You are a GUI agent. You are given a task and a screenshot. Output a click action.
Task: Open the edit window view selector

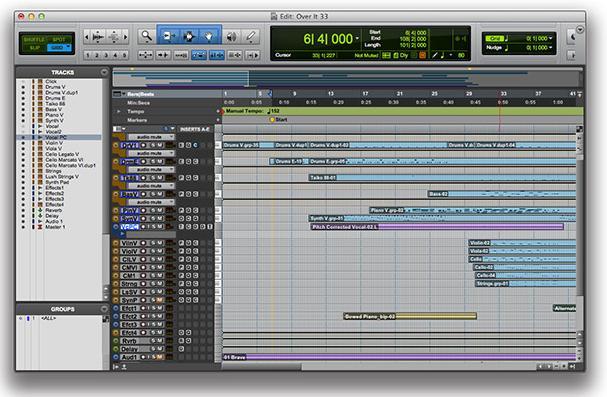coord(118,129)
